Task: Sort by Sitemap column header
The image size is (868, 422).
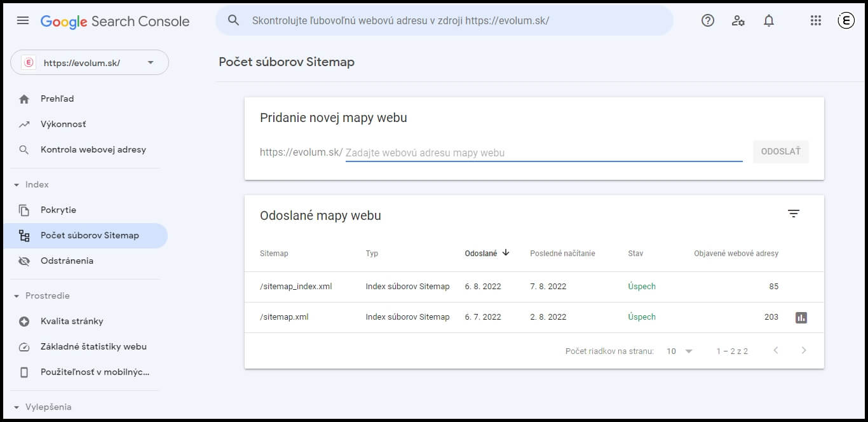Action: [x=274, y=254]
